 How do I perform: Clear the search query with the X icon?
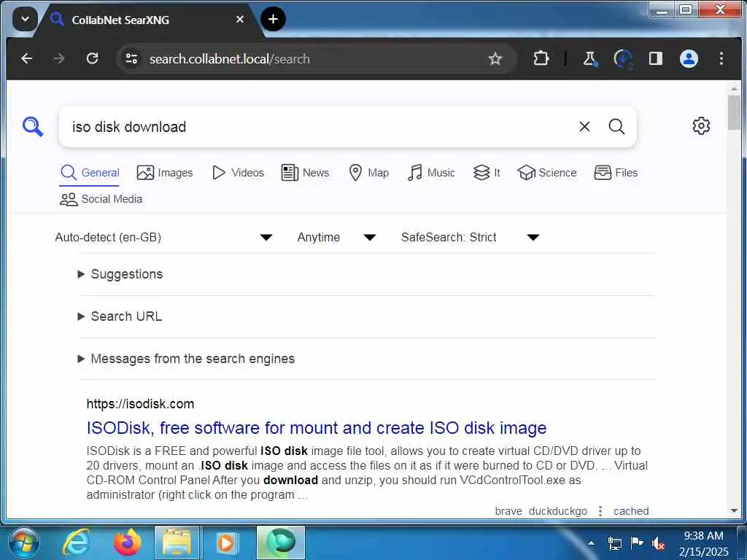click(584, 127)
